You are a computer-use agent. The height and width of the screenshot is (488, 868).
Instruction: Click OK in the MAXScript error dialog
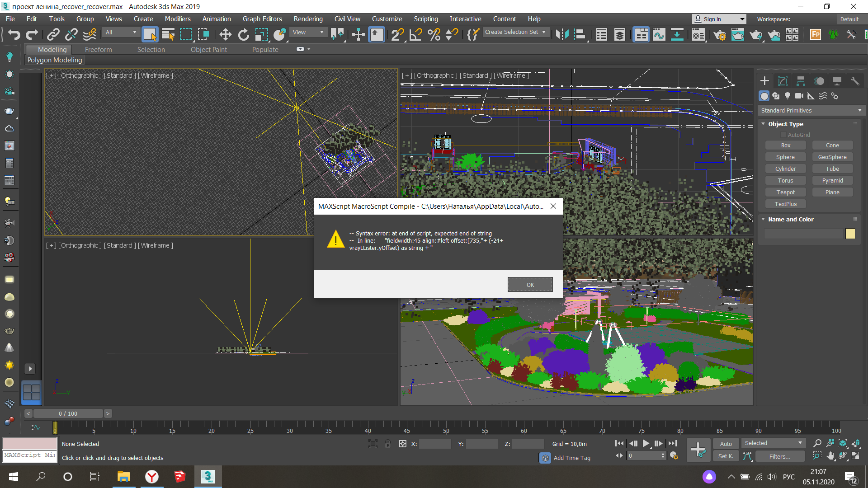tap(530, 285)
